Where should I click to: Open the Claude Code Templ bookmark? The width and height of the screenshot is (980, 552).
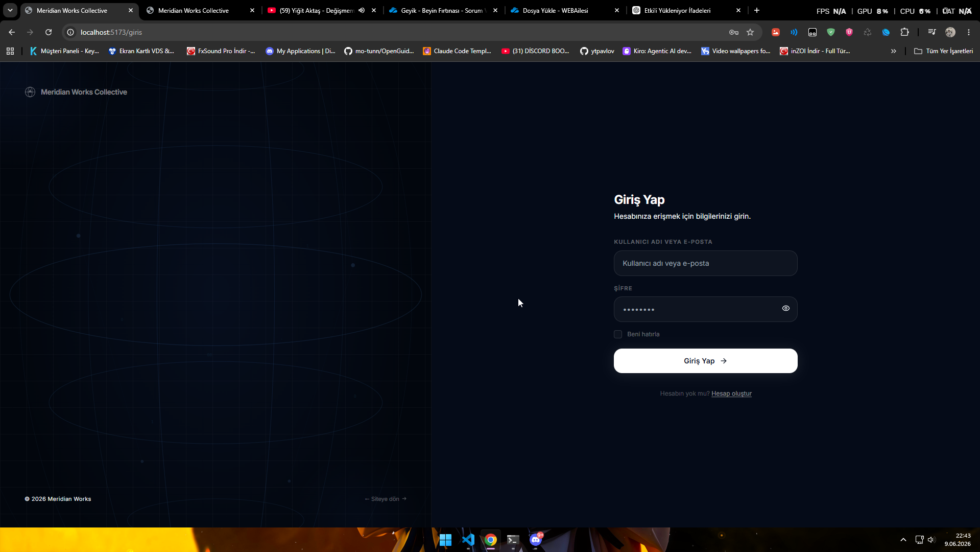pyautogui.click(x=457, y=51)
